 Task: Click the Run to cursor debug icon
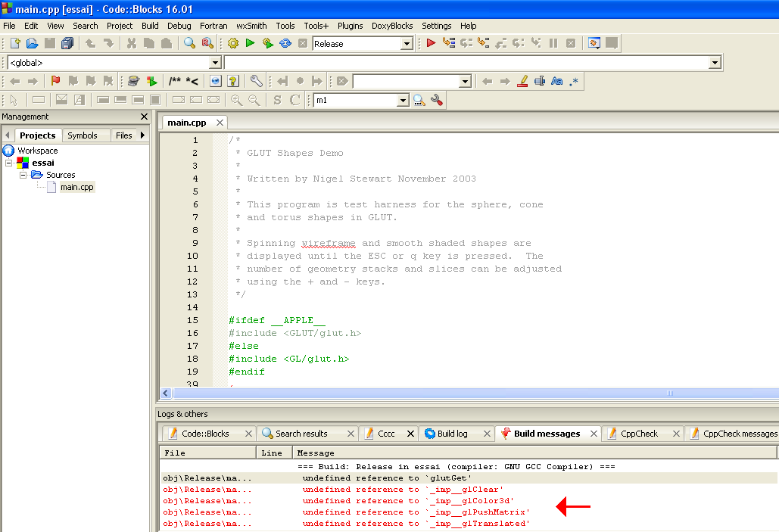[x=449, y=43]
